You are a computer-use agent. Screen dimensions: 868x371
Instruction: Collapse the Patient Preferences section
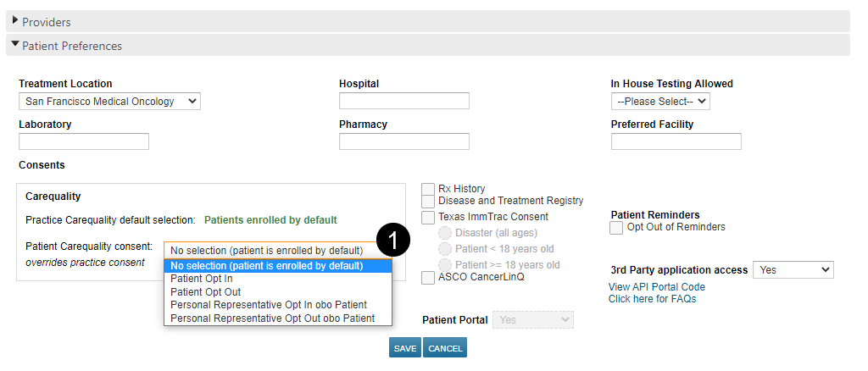(x=71, y=46)
